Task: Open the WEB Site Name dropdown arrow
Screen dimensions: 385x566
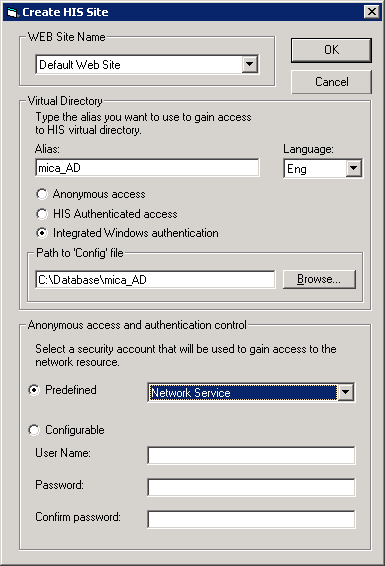Action: [250, 65]
